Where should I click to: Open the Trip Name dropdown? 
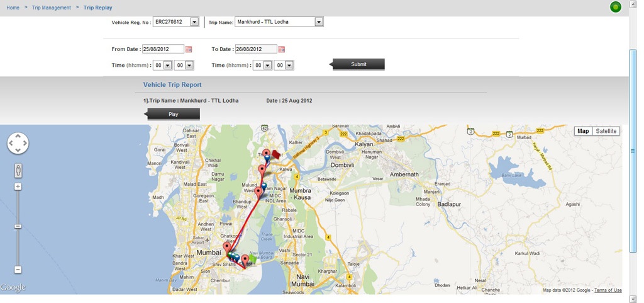[319, 22]
